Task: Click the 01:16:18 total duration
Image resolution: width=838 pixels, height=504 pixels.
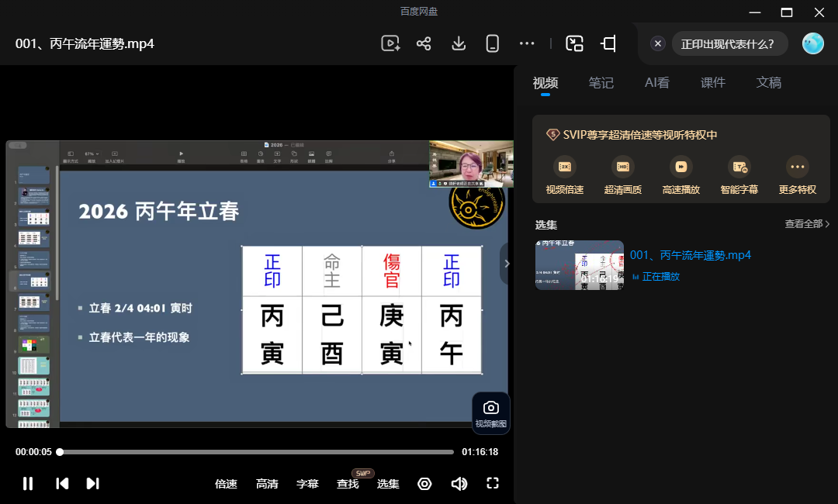Action: [x=480, y=452]
